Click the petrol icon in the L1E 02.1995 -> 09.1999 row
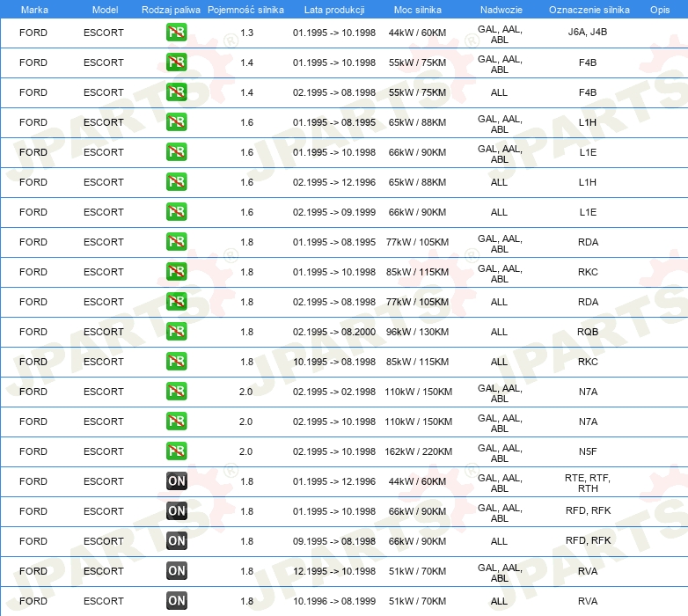 tap(176, 212)
